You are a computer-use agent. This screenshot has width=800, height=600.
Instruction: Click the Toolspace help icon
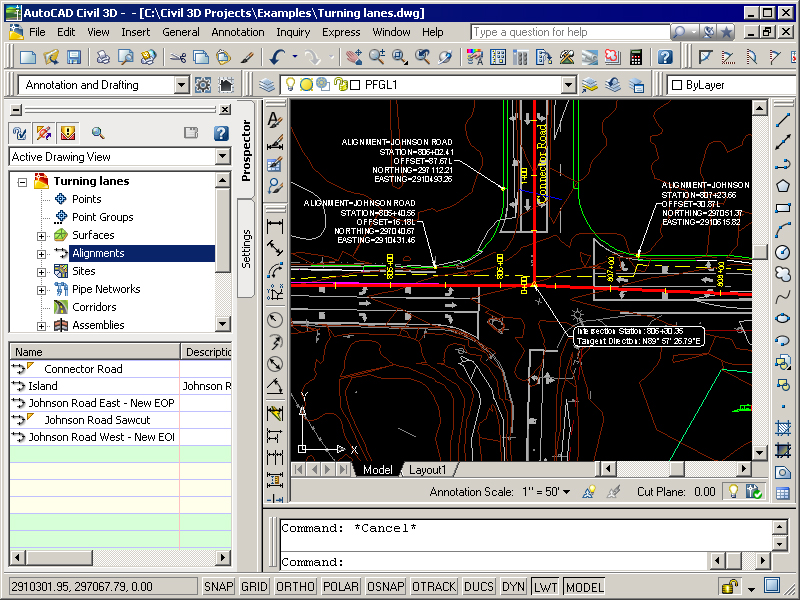pyautogui.click(x=221, y=133)
